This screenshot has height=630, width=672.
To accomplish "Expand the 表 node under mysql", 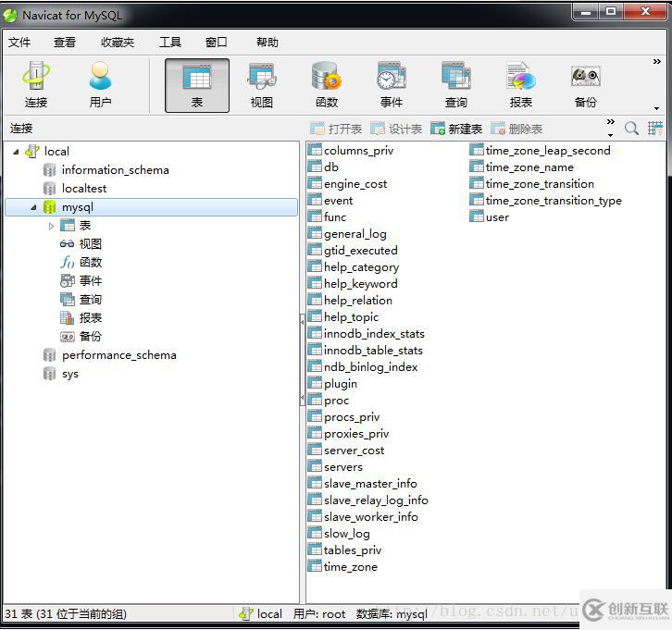I will tap(52, 226).
